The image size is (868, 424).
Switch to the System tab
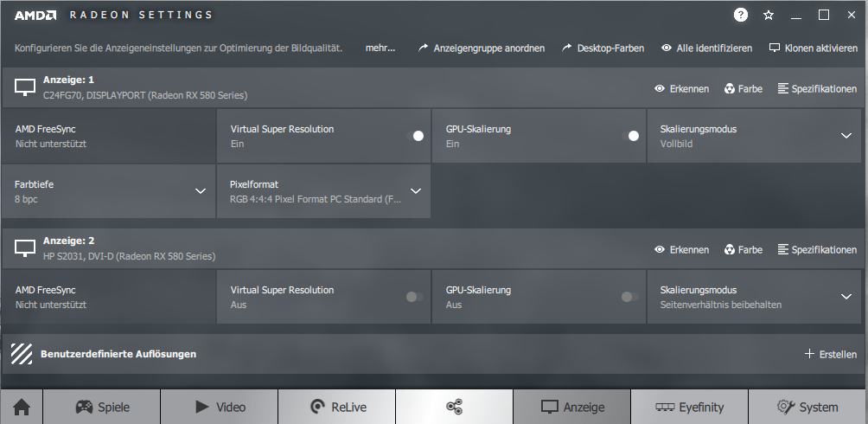(807, 408)
